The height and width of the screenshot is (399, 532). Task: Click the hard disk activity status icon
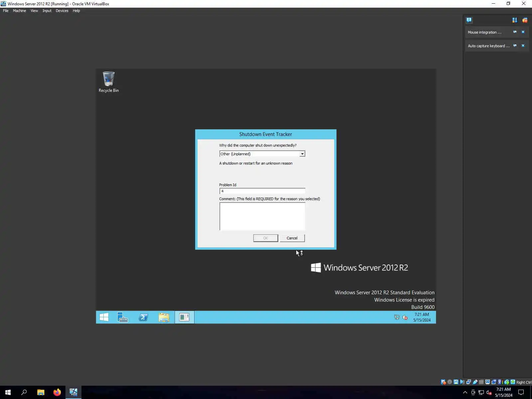[444, 382]
